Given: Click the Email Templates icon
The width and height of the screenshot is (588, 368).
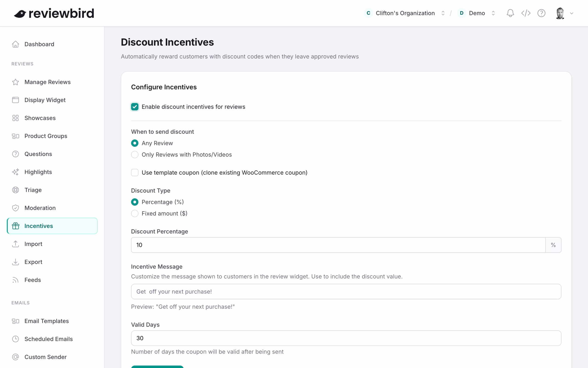Looking at the screenshot, I should click(x=16, y=321).
